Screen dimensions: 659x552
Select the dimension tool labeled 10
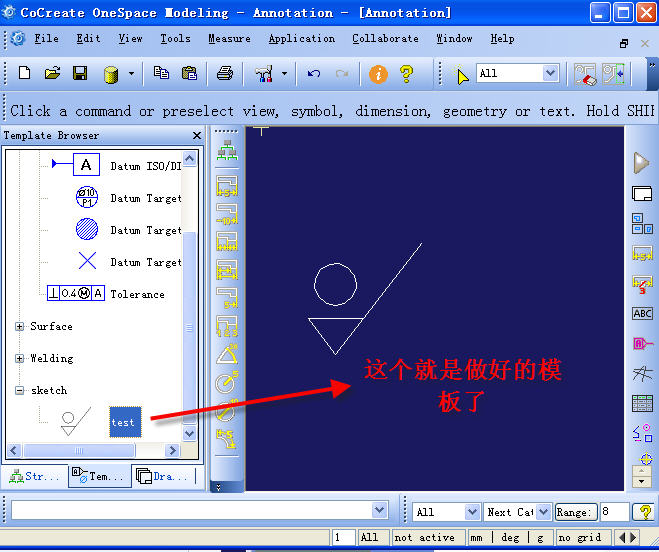click(227, 214)
